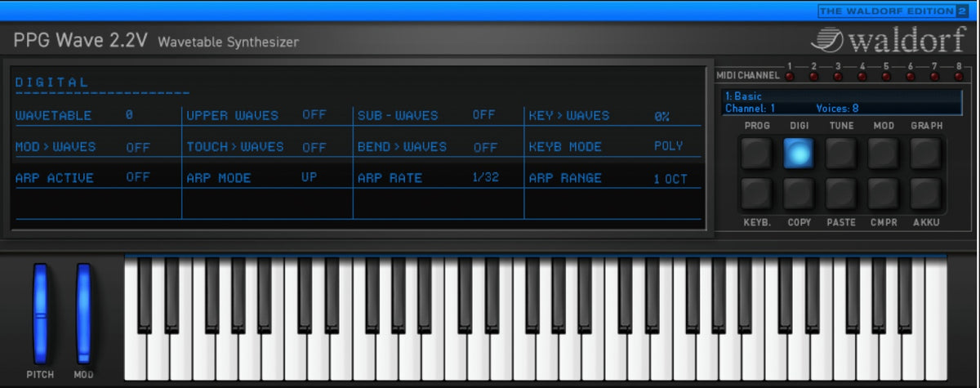Toggle MOD > WAVES value OFF

[138, 148]
